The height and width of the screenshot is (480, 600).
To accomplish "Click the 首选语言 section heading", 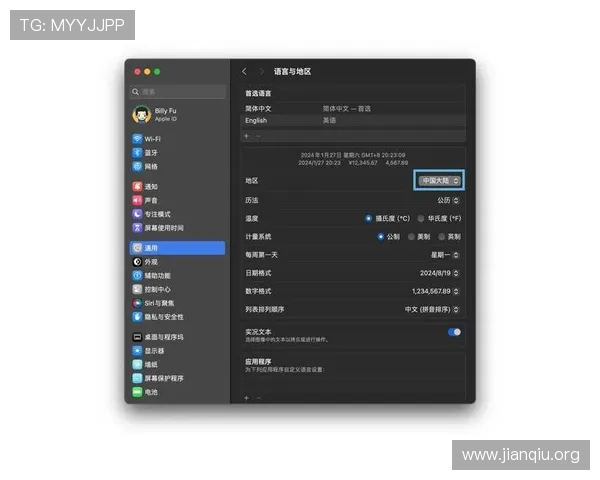I will coord(258,93).
